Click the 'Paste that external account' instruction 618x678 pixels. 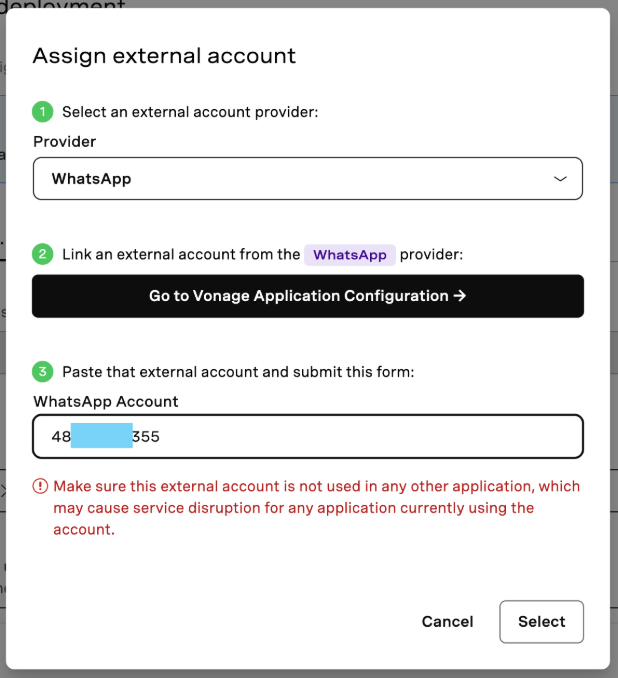(x=238, y=372)
